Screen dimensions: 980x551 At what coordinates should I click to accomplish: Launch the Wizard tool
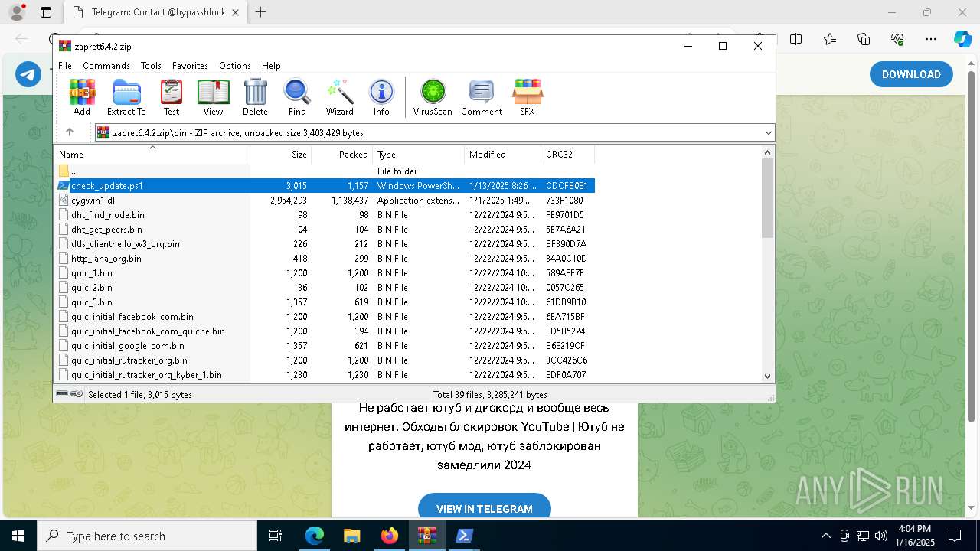339,97
